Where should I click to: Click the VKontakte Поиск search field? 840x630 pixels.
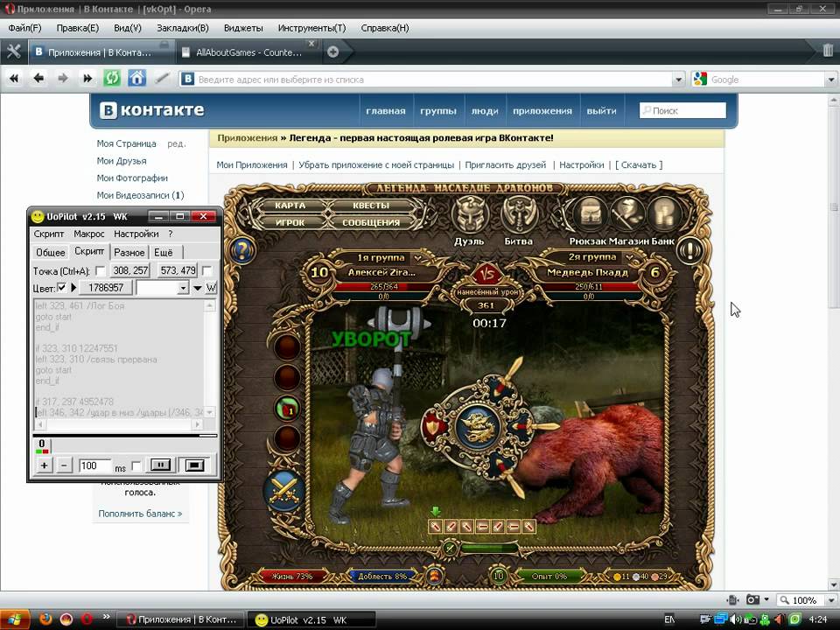682,110
